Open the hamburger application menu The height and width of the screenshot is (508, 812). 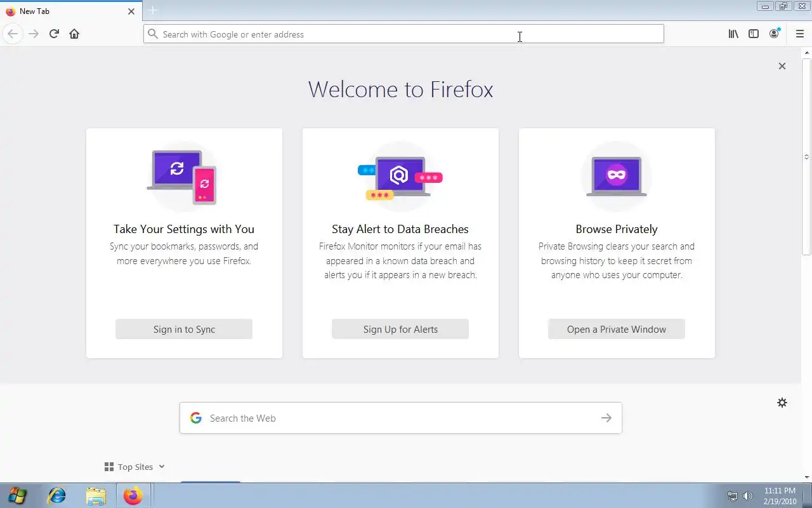(799, 34)
